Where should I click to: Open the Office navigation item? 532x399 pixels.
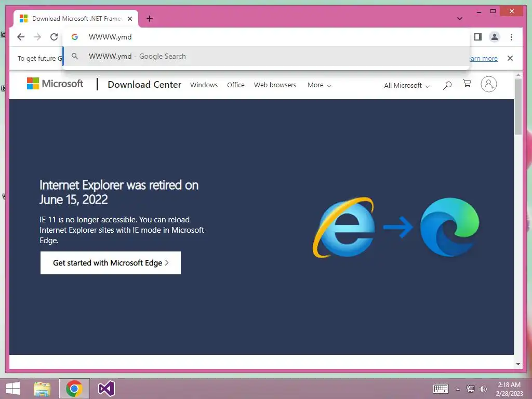coord(236,85)
